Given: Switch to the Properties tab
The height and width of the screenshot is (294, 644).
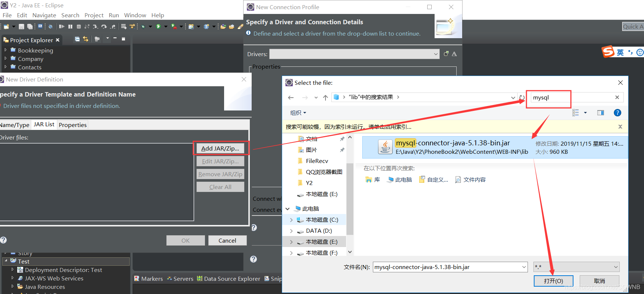Looking at the screenshot, I should click(73, 125).
